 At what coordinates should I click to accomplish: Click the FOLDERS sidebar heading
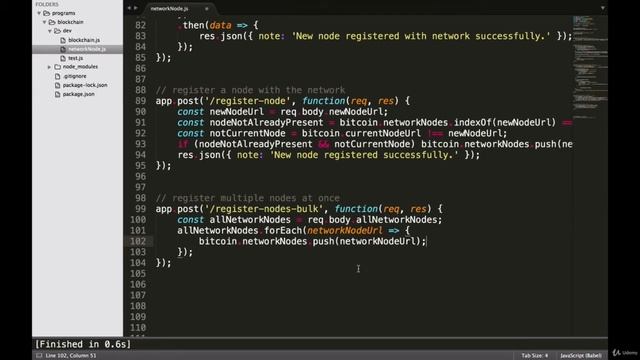tap(47, 4)
